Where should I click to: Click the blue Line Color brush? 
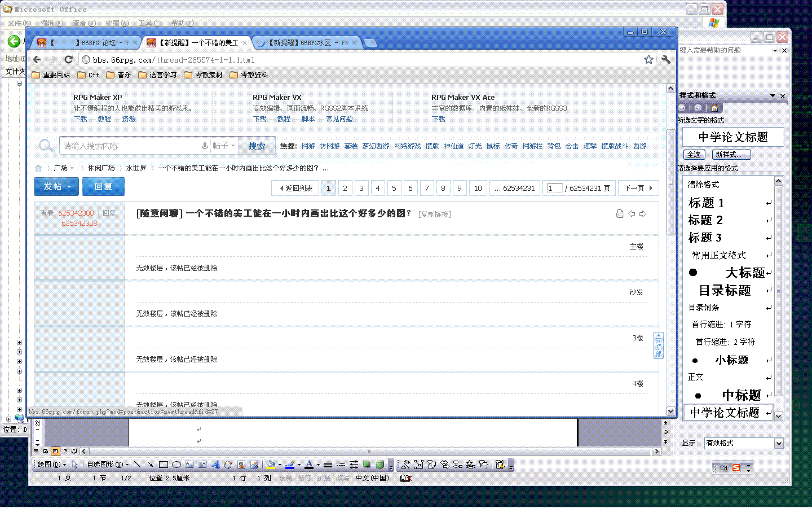[x=290, y=465]
